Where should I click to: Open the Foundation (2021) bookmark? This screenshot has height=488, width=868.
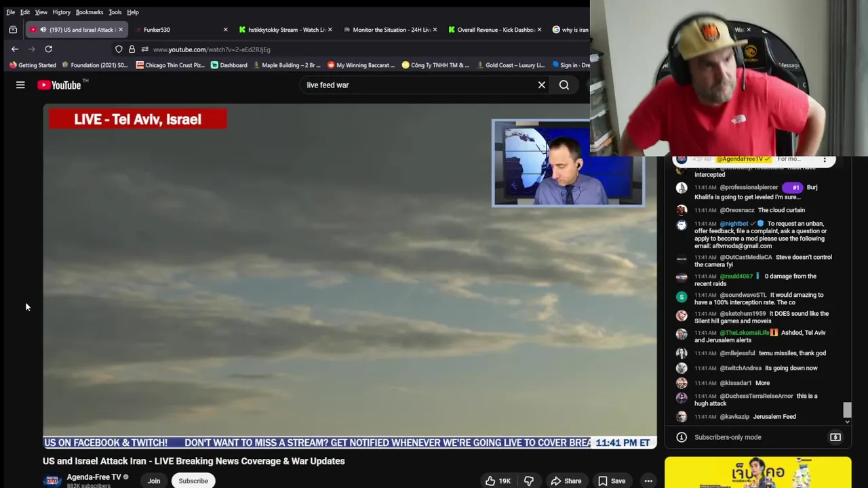click(x=94, y=65)
